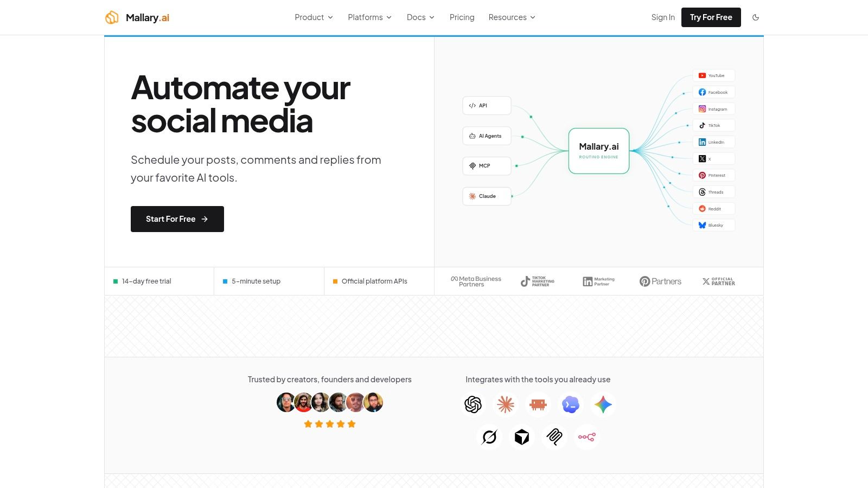The height and width of the screenshot is (488, 868).
Task: Click the '14-day free trial' text
Action: 146,281
